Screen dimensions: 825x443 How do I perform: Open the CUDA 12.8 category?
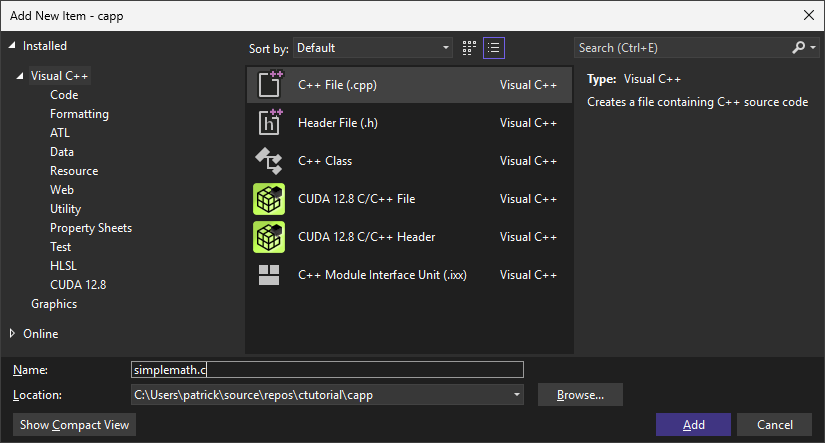(78, 285)
